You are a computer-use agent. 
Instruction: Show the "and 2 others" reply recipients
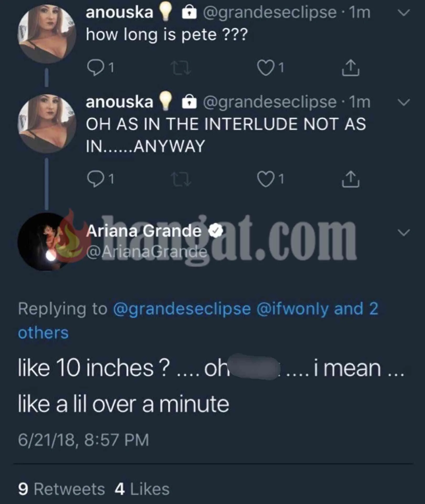[356, 309]
